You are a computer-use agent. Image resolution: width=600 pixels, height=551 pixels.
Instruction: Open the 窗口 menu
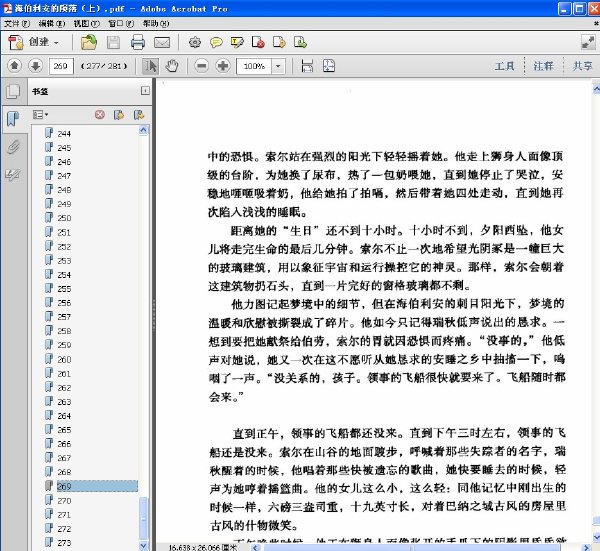pos(121,24)
